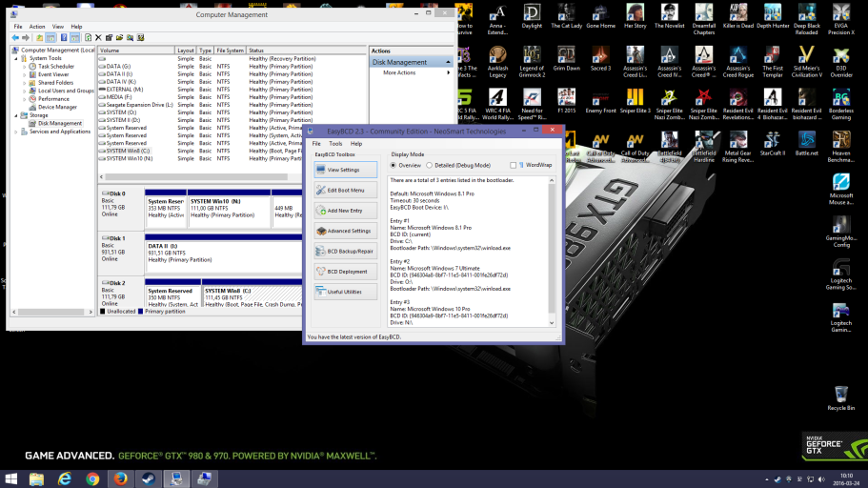
Task: Select the Overview display mode radio button
Action: coord(394,165)
